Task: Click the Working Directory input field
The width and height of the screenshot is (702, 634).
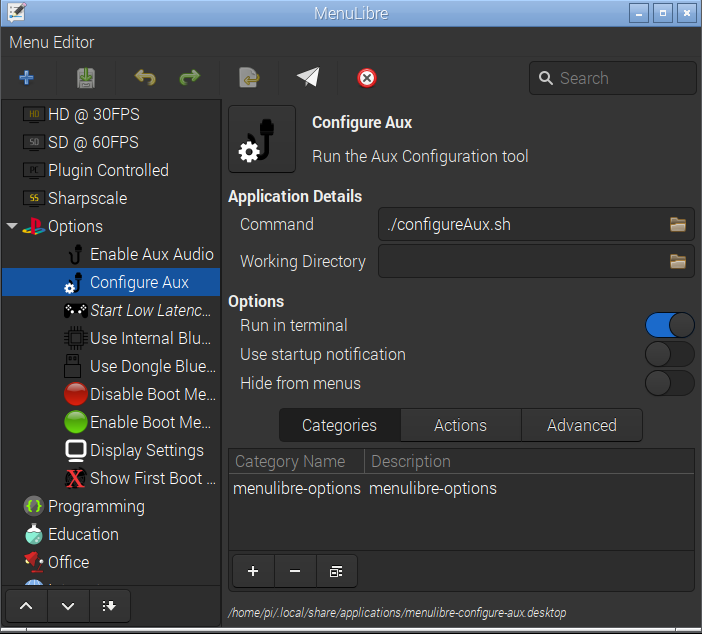Action: click(536, 261)
